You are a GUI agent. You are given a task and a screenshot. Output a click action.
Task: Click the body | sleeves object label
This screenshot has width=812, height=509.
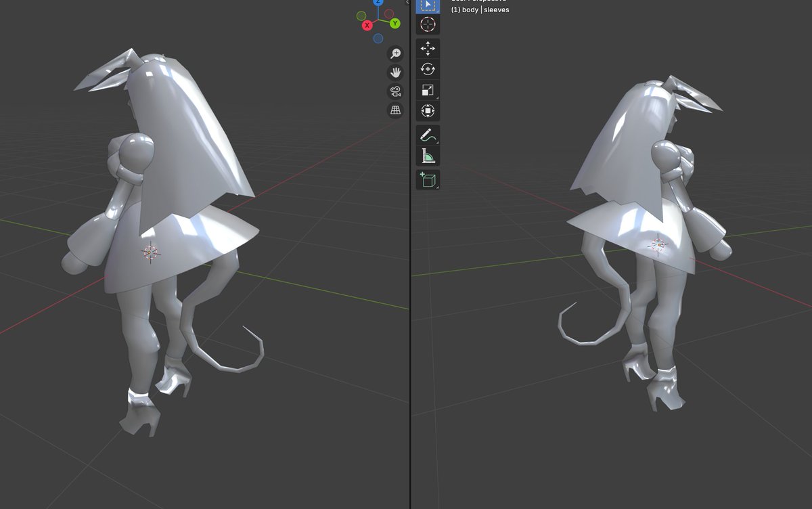pyautogui.click(x=480, y=10)
